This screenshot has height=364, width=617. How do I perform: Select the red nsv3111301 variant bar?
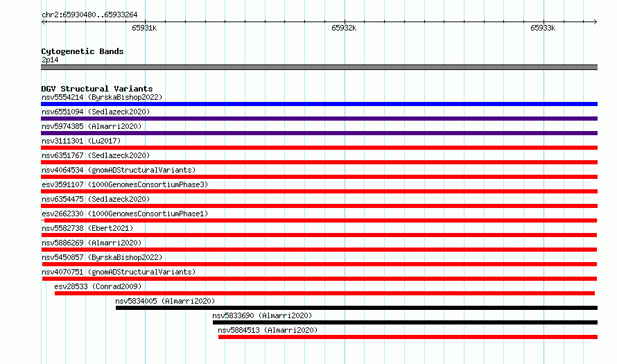tap(319, 148)
